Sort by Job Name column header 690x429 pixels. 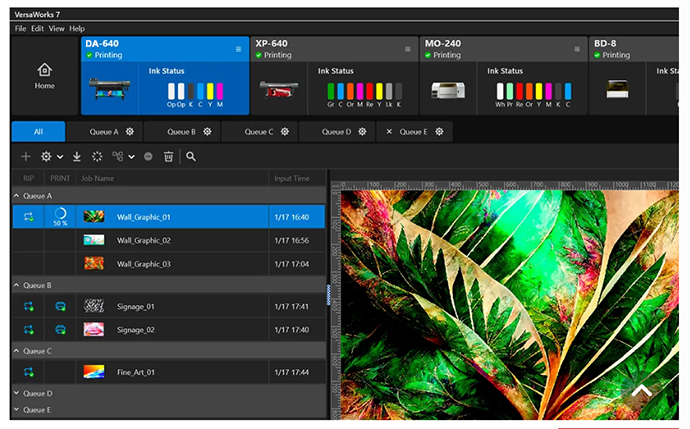172,178
